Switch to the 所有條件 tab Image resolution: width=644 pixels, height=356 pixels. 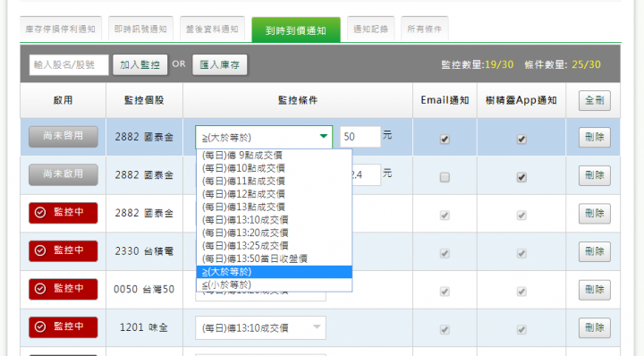click(424, 29)
